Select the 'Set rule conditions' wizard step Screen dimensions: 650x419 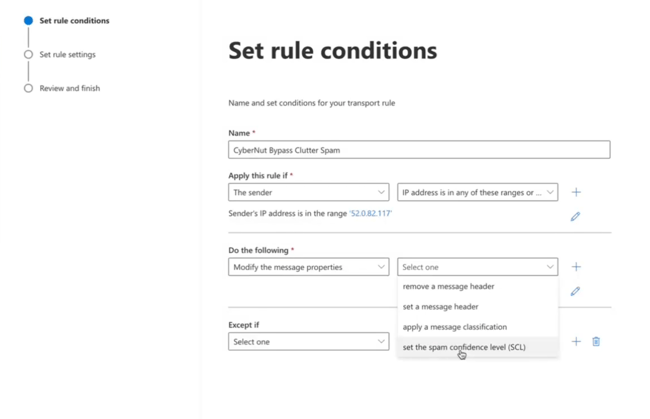point(74,20)
